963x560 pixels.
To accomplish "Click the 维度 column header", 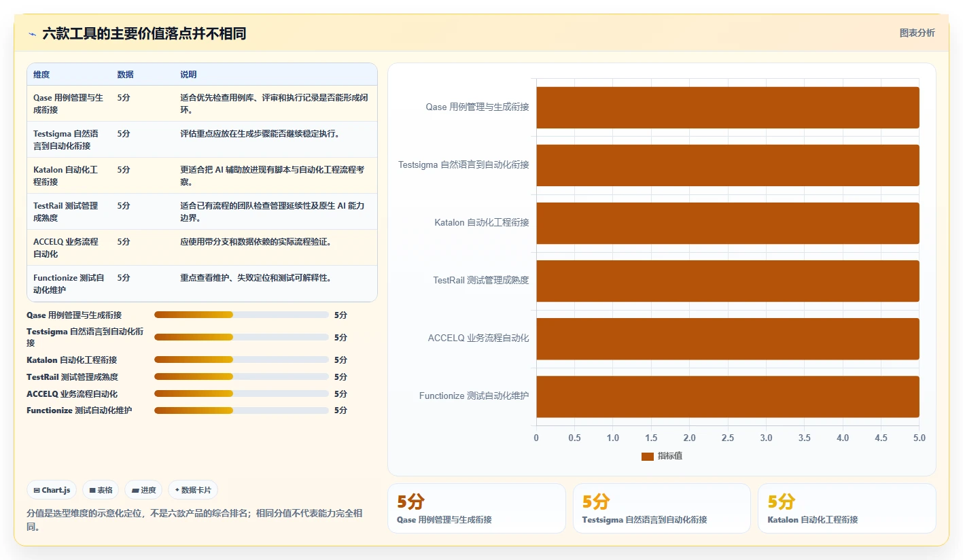I will tap(41, 75).
